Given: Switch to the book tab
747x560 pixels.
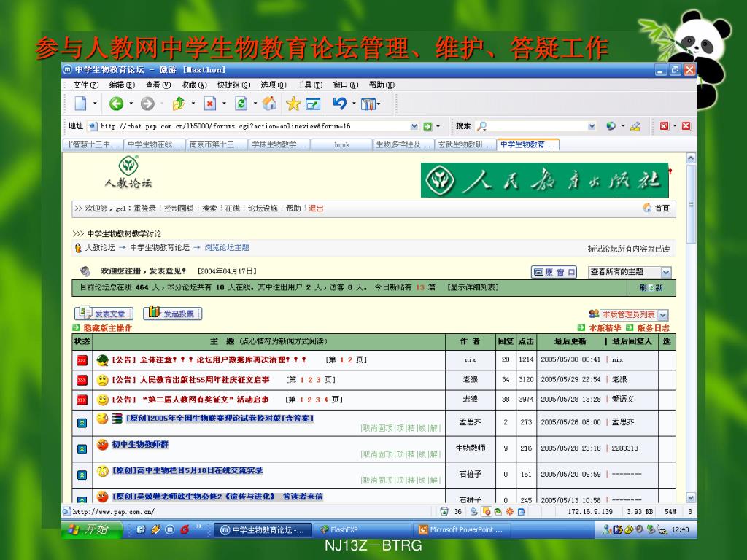Looking at the screenshot, I should click(341, 144).
